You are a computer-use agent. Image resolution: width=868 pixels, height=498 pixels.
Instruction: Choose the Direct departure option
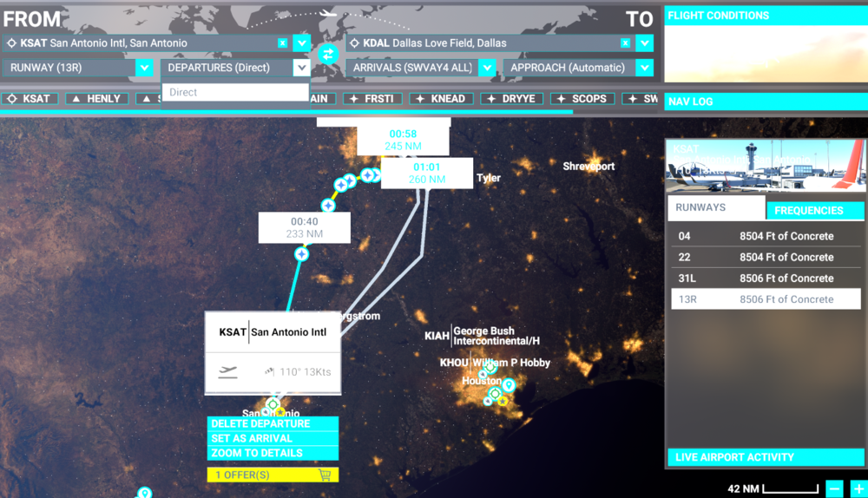tap(234, 92)
